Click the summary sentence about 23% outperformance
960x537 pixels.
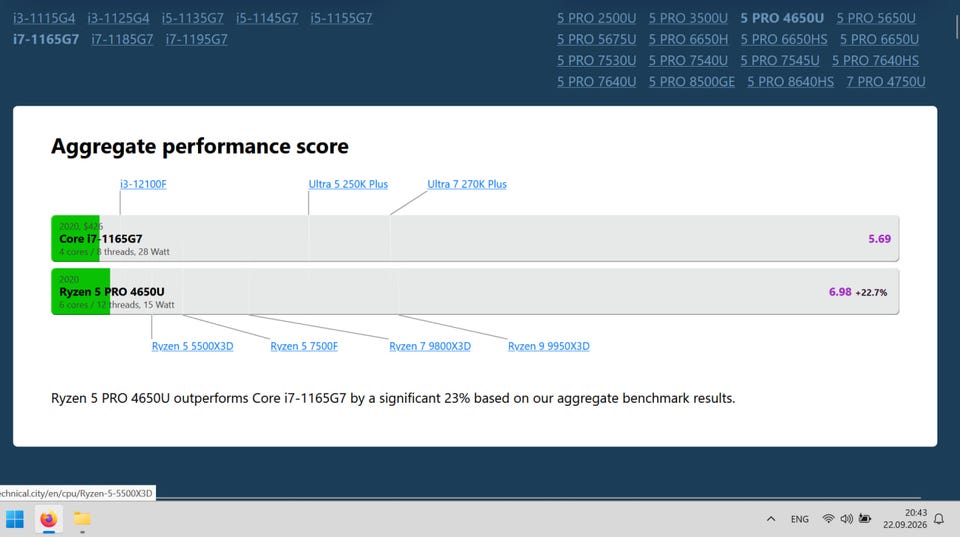click(393, 398)
